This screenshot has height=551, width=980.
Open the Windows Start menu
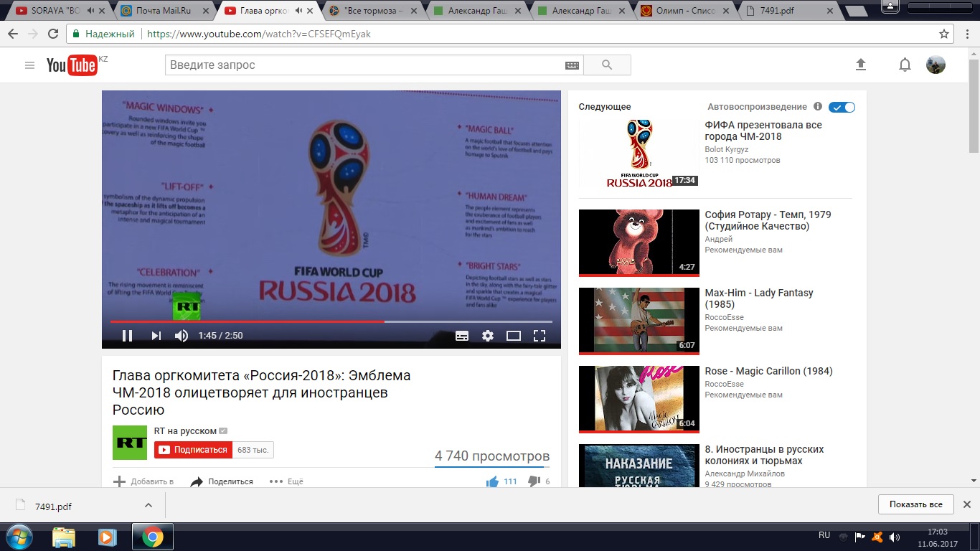19,537
